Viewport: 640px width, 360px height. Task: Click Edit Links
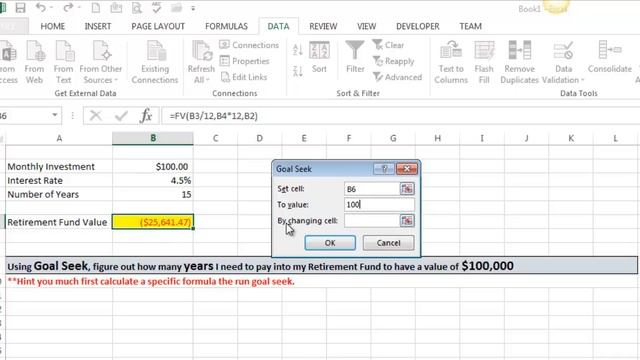[243, 77]
